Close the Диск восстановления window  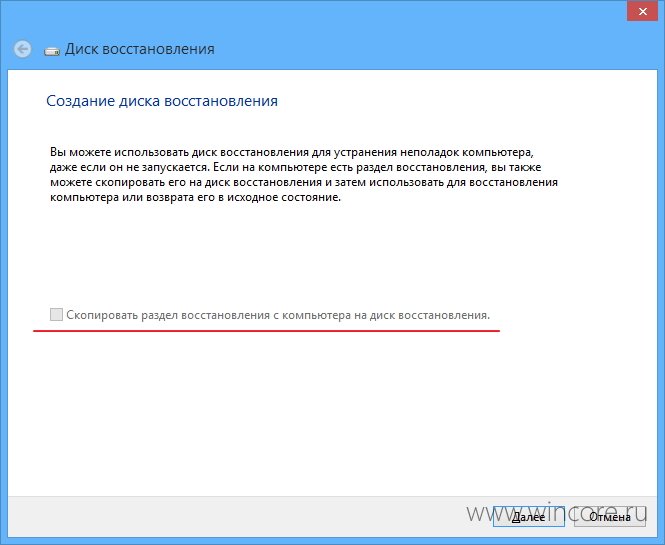tap(643, 11)
